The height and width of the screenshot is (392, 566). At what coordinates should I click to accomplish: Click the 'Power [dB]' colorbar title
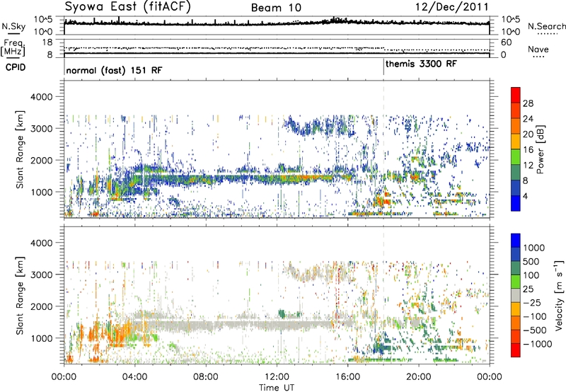pyautogui.click(x=540, y=149)
